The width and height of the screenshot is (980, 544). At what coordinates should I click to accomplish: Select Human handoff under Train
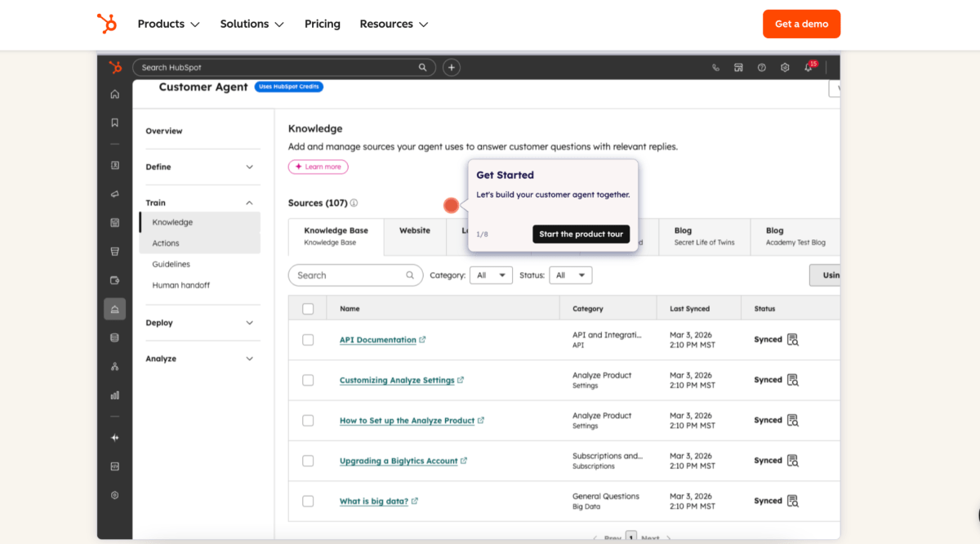[x=181, y=286]
